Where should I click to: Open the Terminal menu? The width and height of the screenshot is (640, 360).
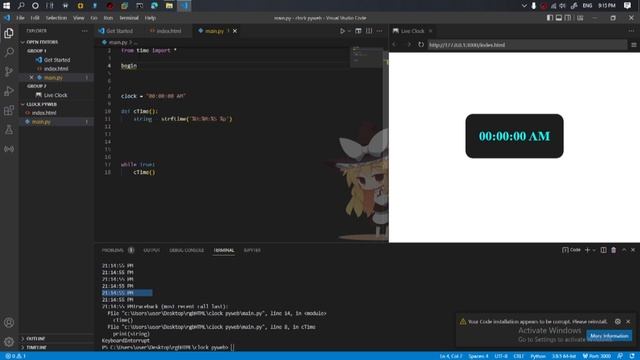pyautogui.click(x=129, y=18)
